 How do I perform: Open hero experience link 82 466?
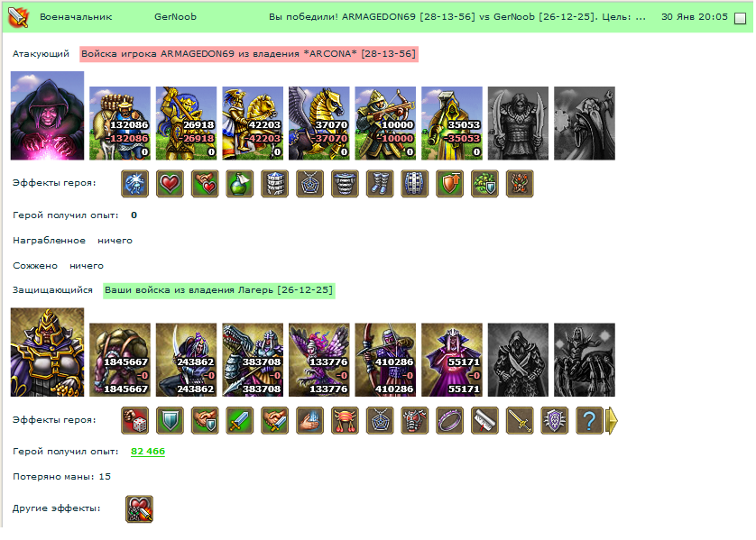pyautogui.click(x=148, y=452)
